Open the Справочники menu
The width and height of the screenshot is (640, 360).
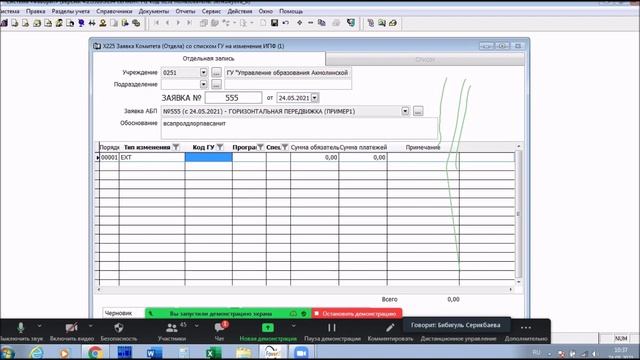pyautogui.click(x=114, y=11)
